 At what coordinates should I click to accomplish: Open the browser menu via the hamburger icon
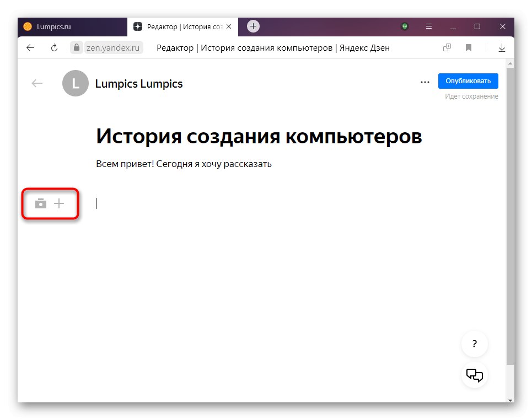click(x=428, y=26)
